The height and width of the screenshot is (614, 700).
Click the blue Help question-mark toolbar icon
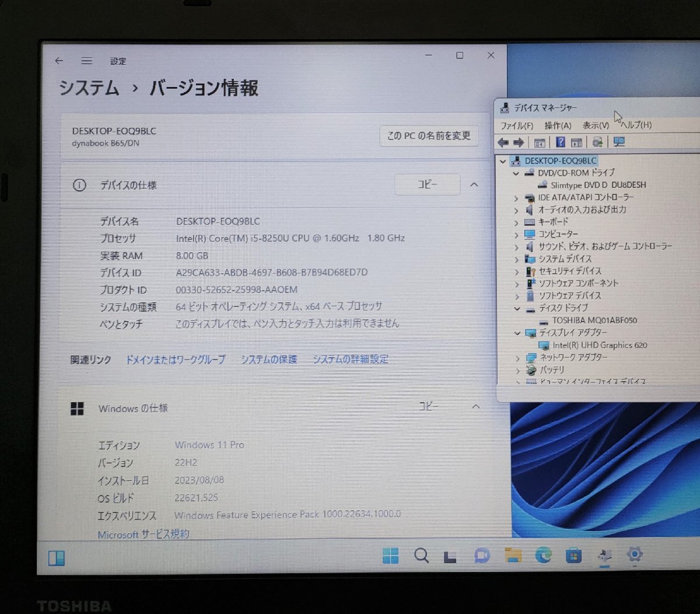pos(561,142)
